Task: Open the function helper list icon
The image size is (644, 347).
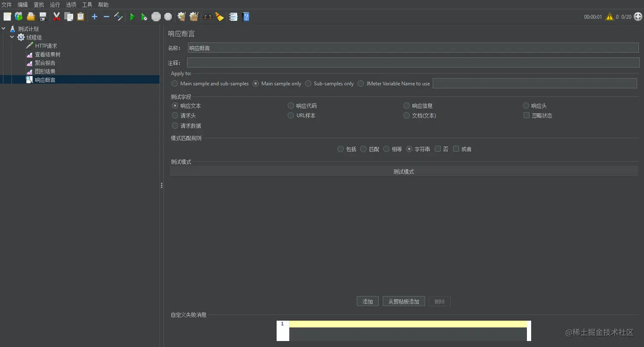Action: (x=233, y=17)
